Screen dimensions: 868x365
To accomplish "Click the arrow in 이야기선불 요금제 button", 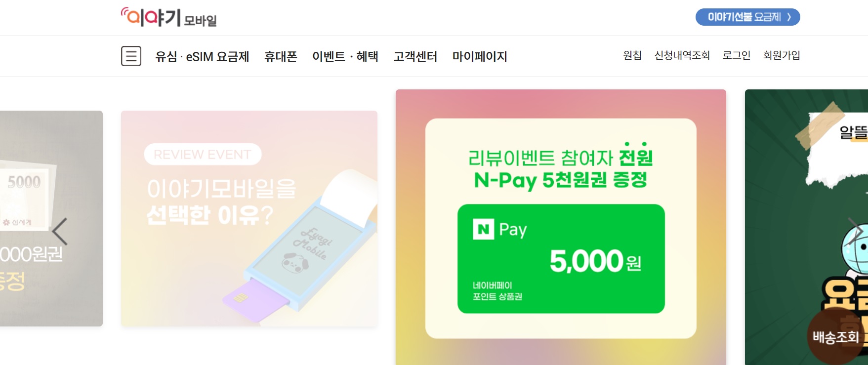I will tap(789, 17).
